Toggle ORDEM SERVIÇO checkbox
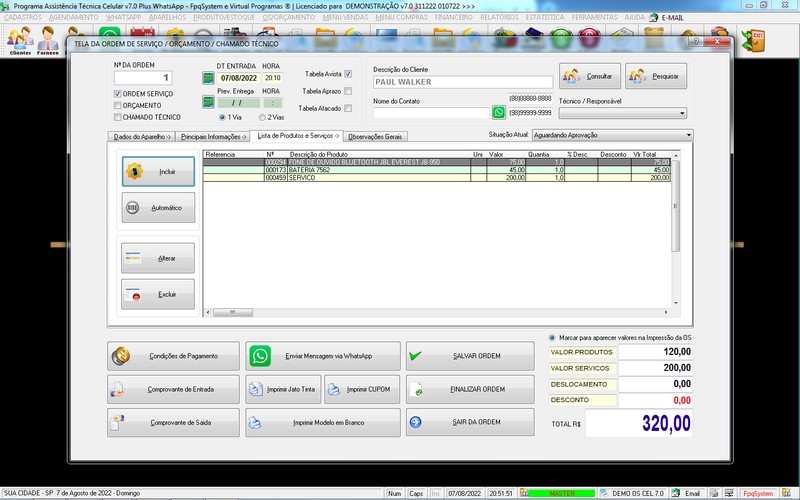This screenshot has width=800, height=500. point(118,94)
